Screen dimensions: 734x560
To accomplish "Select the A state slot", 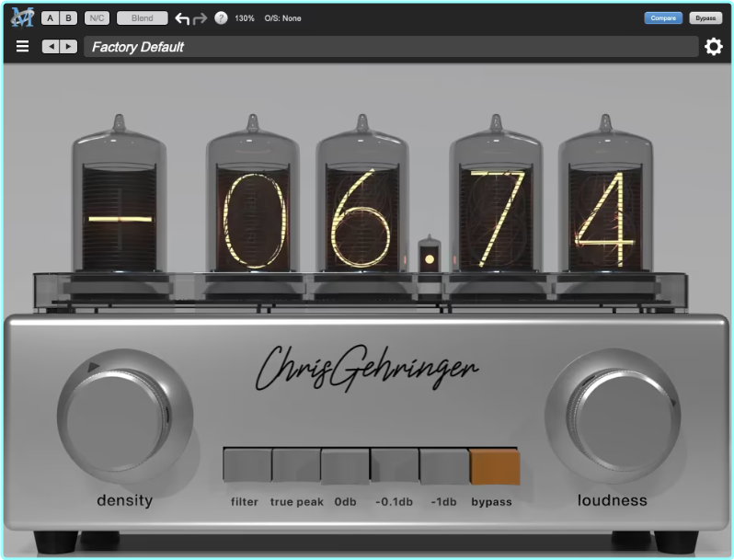I will 50,18.
